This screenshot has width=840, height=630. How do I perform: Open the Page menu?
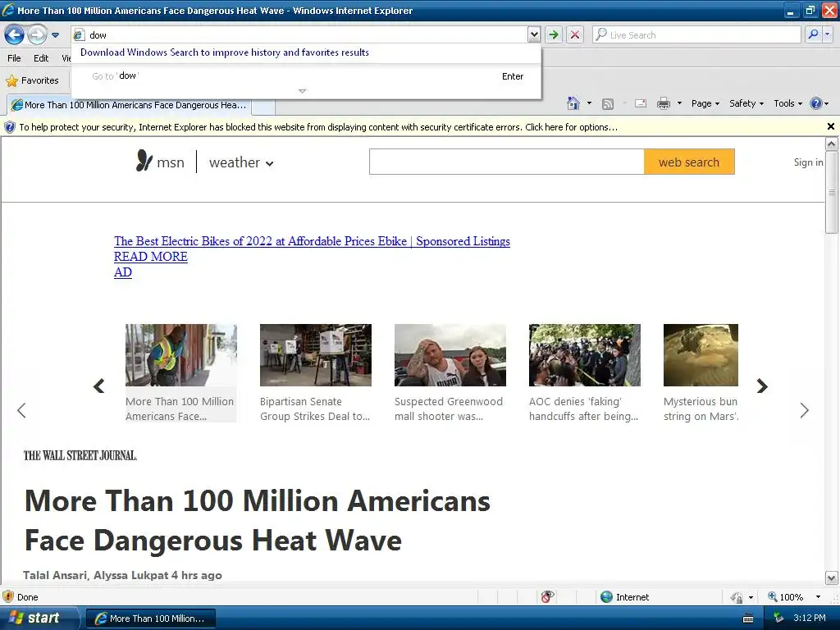coord(705,103)
